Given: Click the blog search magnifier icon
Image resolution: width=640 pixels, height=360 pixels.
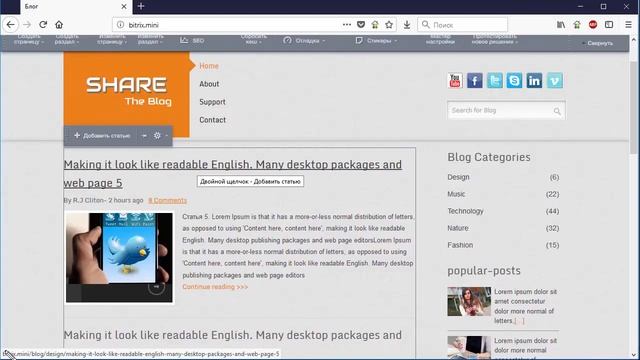Looking at the screenshot, I should coord(557,111).
